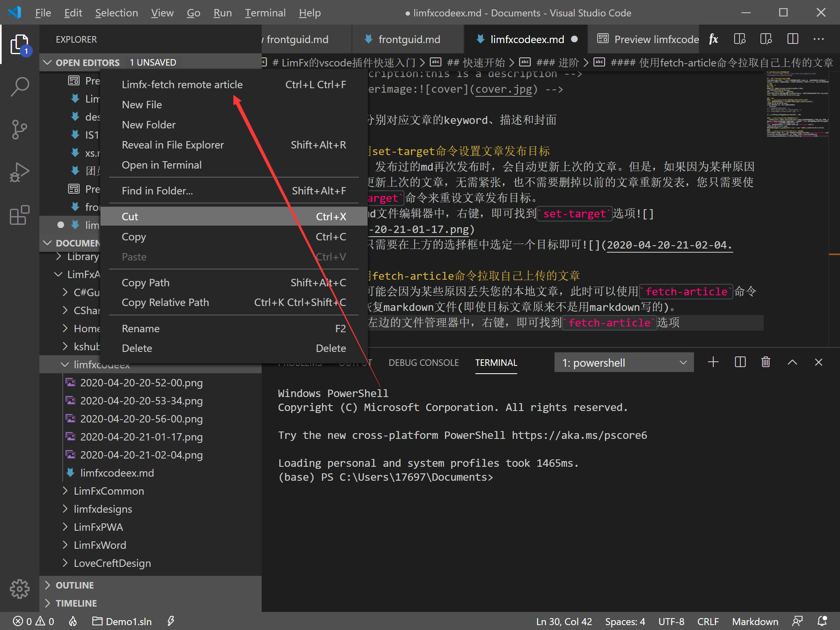
Task: Click the Visual Studio Code logo icon
Action: pyautogui.click(x=14, y=12)
